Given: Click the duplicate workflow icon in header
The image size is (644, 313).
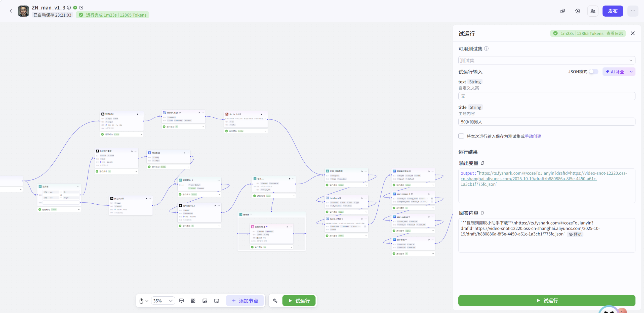Looking at the screenshot, I should tap(562, 11).
